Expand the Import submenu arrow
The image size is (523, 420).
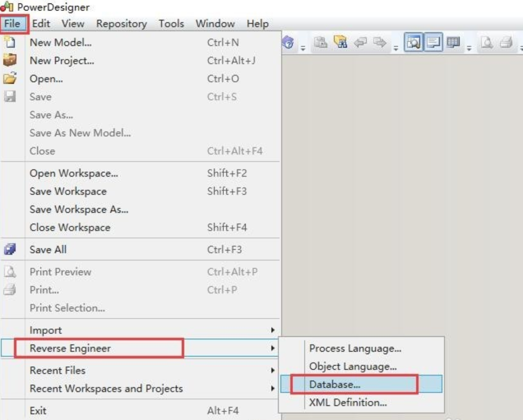point(272,330)
